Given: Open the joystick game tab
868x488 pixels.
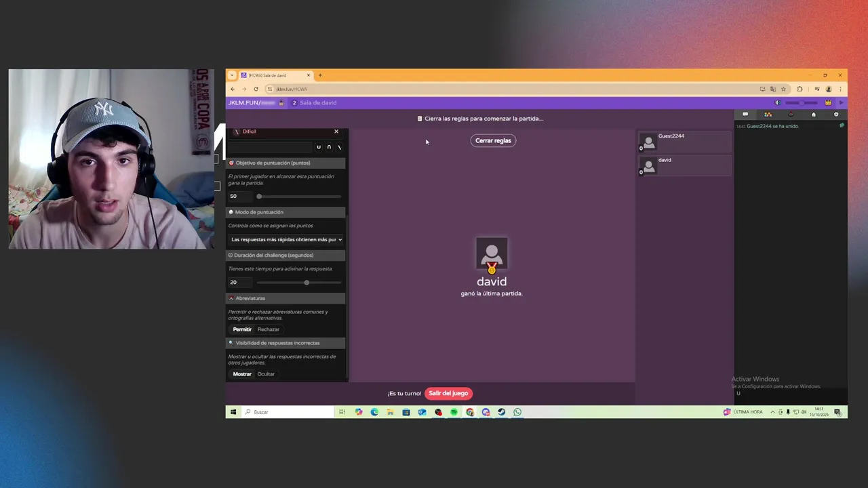Looking at the screenshot, I should click(791, 115).
